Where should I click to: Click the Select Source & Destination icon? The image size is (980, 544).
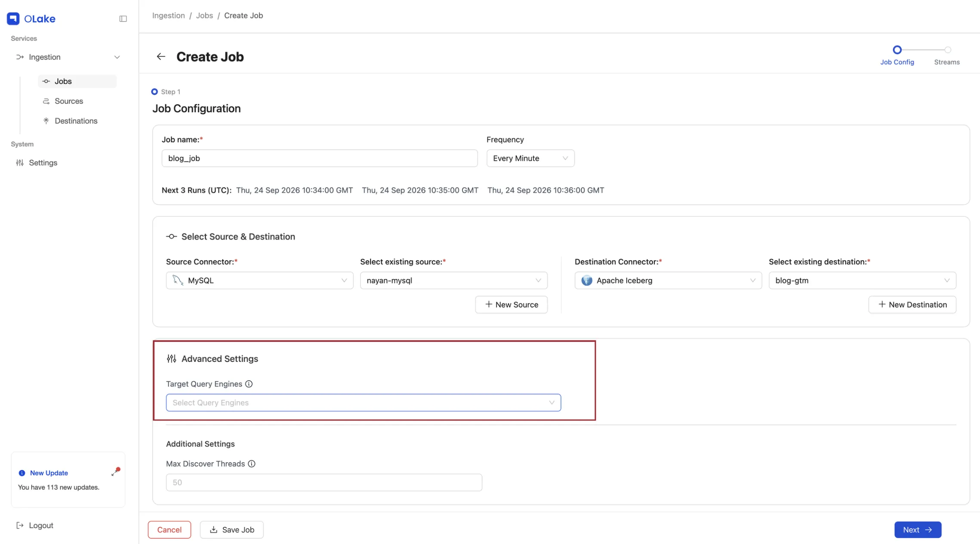(x=172, y=236)
